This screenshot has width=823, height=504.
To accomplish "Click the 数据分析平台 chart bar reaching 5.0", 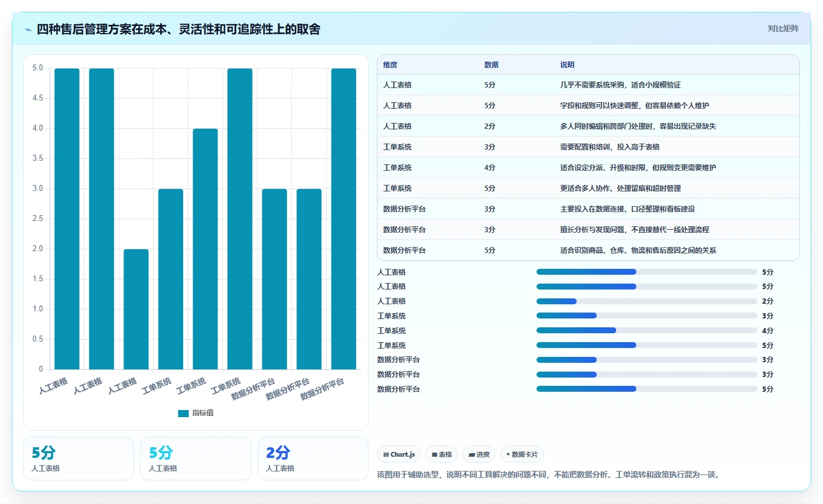I will (x=344, y=219).
